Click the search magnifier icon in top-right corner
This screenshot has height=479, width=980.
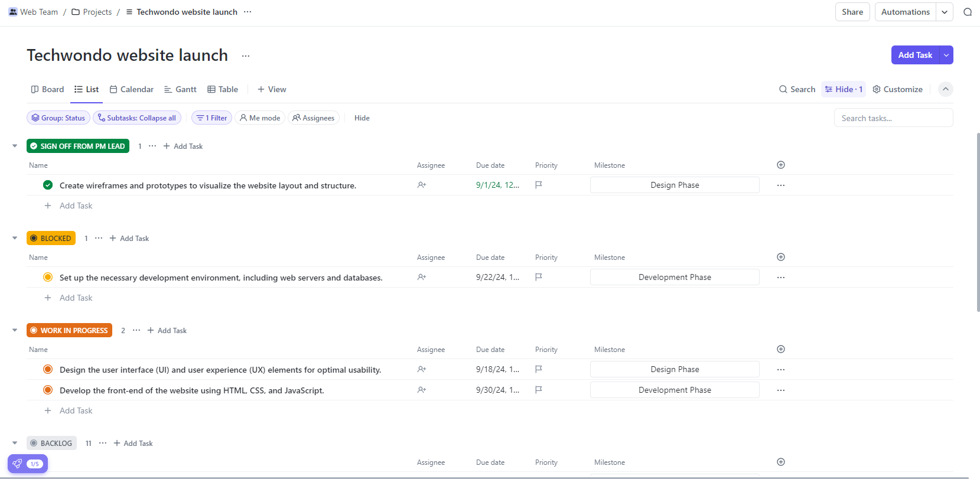[x=968, y=12]
